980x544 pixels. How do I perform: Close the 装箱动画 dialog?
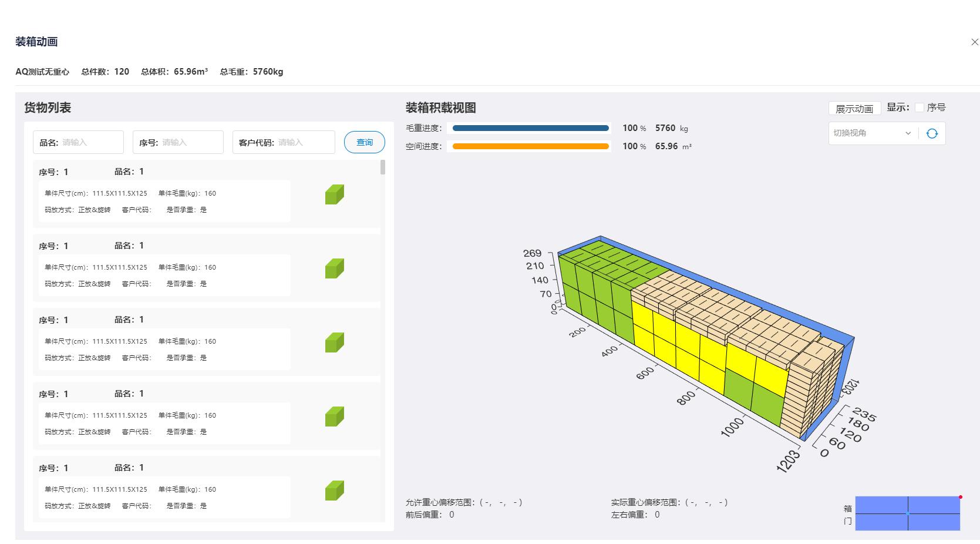975,42
